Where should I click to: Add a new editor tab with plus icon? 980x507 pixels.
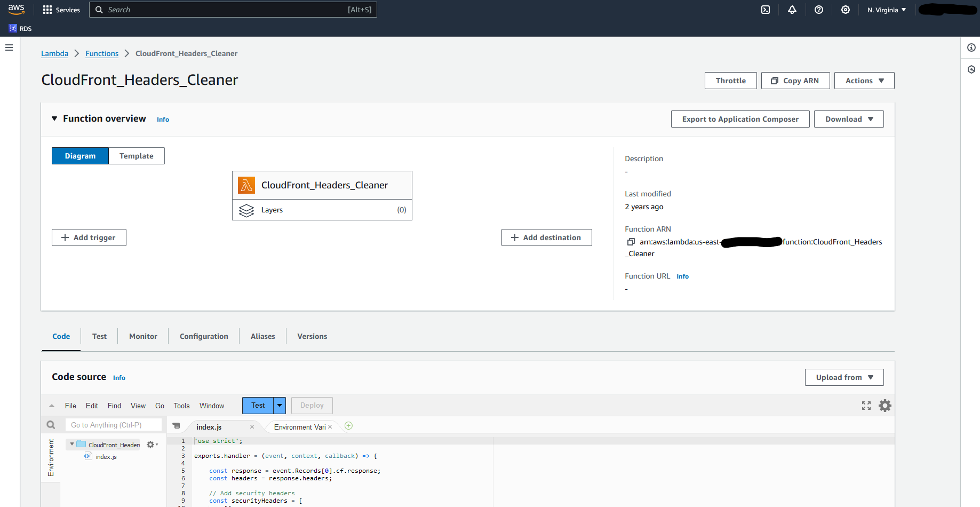348,426
